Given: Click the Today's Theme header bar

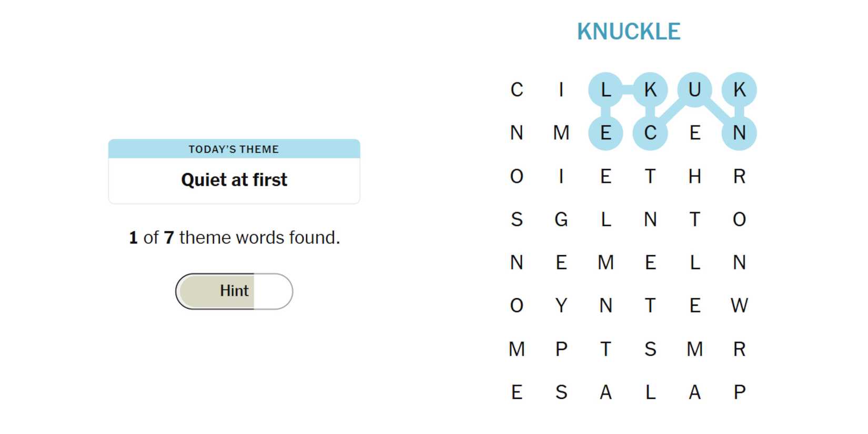Looking at the screenshot, I should click(x=234, y=149).
